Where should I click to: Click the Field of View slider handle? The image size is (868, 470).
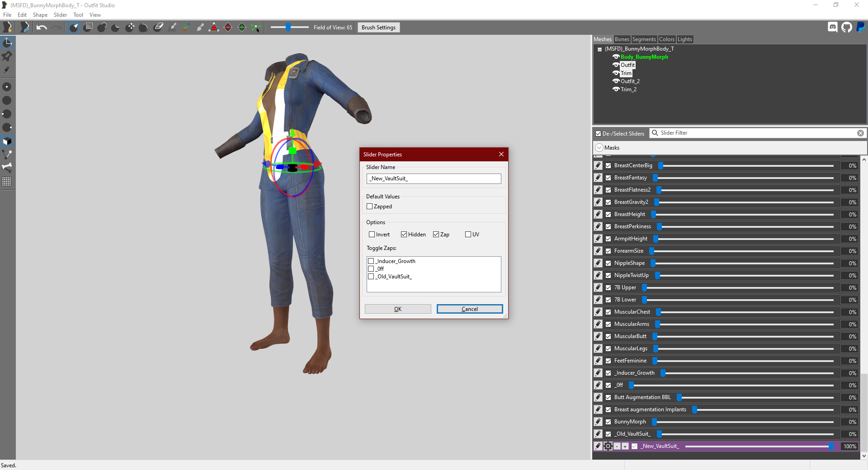click(288, 28)
